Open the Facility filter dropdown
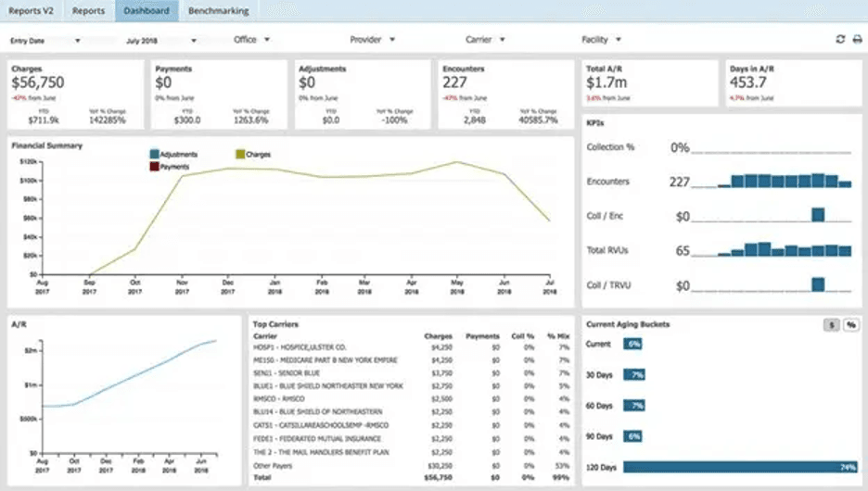This screenshot has height=491, width=868. tap(601, 40)
